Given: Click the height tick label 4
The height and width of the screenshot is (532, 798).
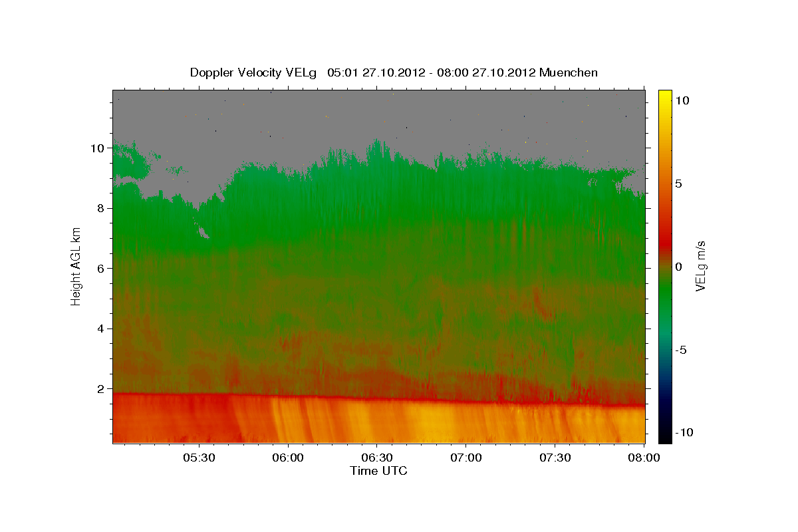Looking at the screenshot, I should pyautogui.click(x=100, y=329).
